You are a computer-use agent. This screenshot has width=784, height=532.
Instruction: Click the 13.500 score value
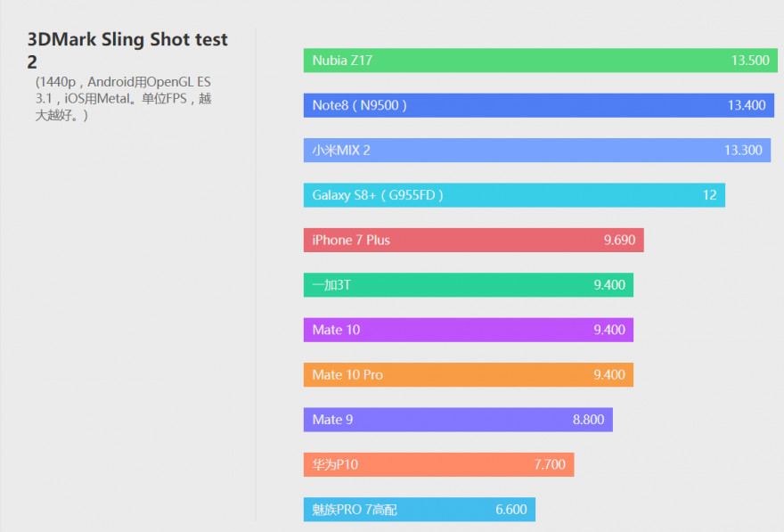pos(749,61)
